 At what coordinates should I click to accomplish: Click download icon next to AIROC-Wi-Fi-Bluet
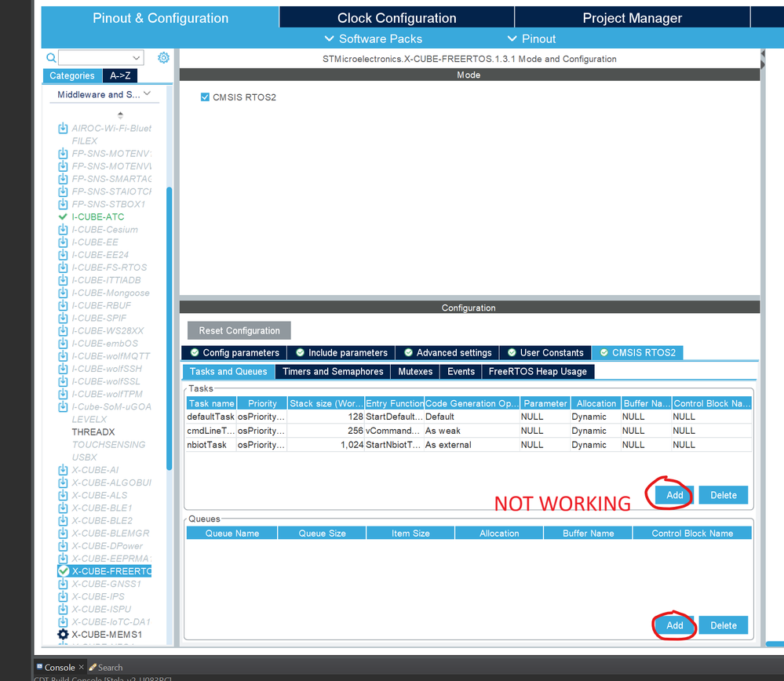[63, 129]
